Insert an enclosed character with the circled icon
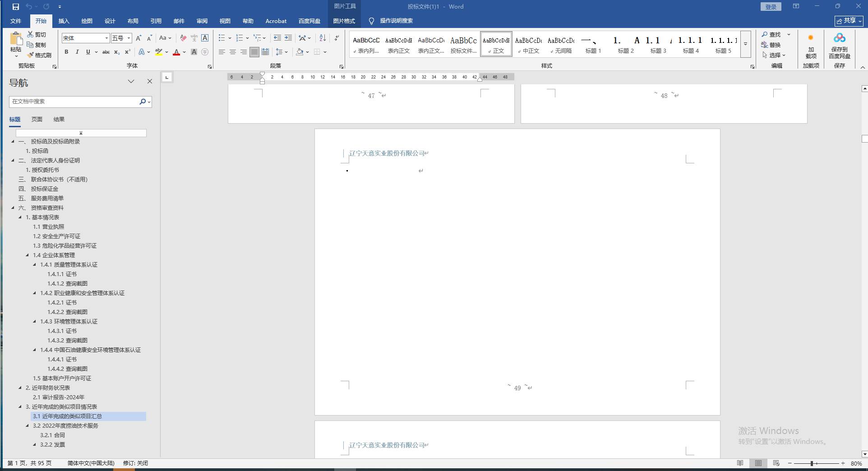The image size is (868, 471). (205, 52)
